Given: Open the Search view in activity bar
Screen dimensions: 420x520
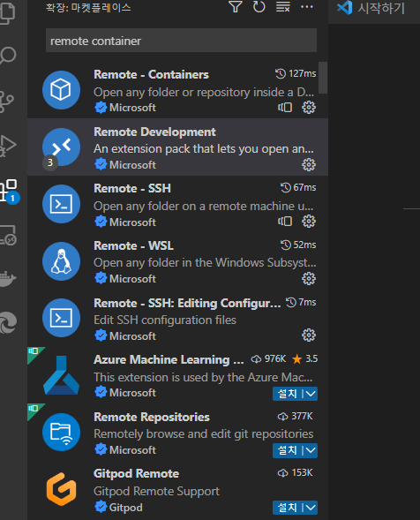Looking at the screenshot, I should click(8, 56).
